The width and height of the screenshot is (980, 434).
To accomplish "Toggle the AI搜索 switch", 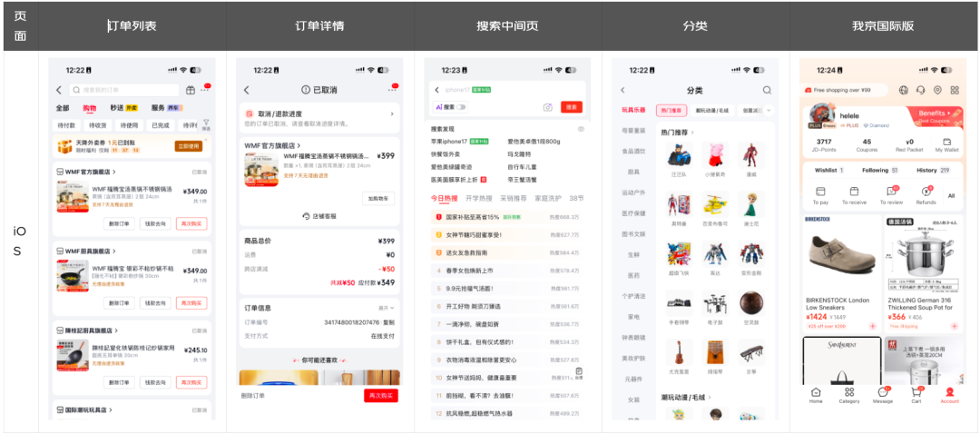I will pyautogui.click(x=461, y=107).
